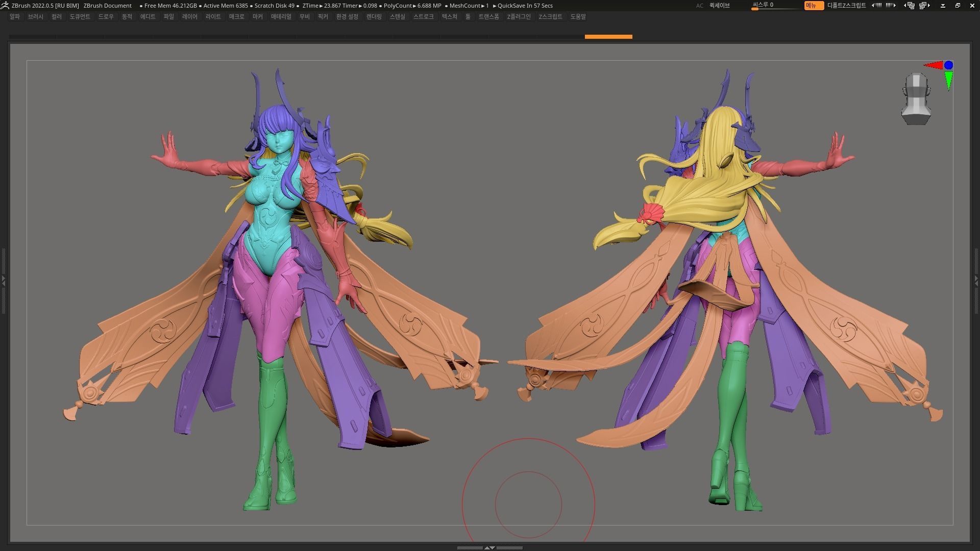Load next UI colors icon

click(x=891, y=6)
